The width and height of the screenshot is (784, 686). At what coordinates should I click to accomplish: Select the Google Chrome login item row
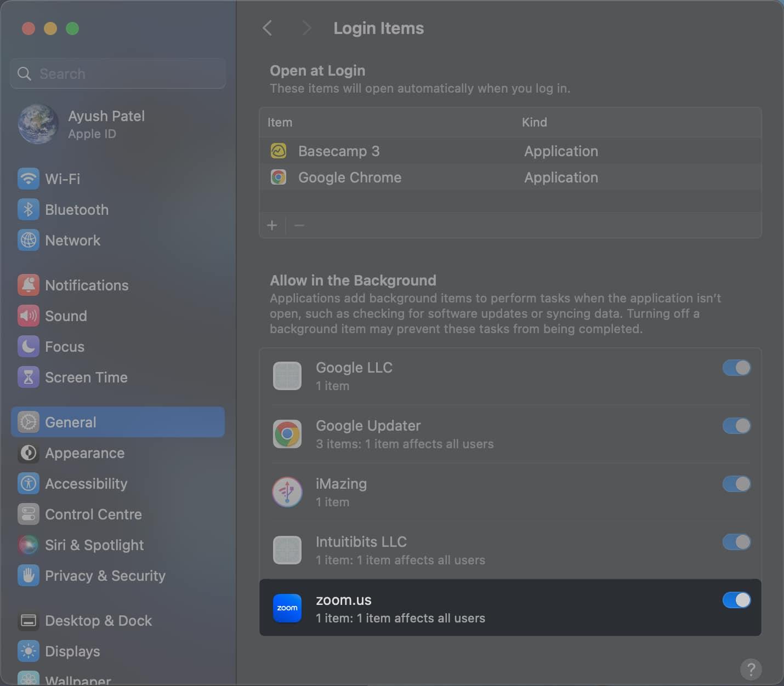pyautogui.click(x=510, y=177)
